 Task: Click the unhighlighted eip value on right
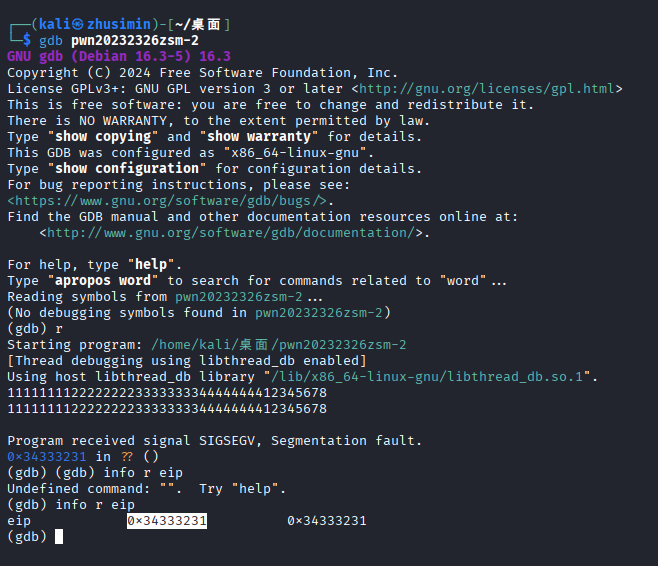pos(327,521)
